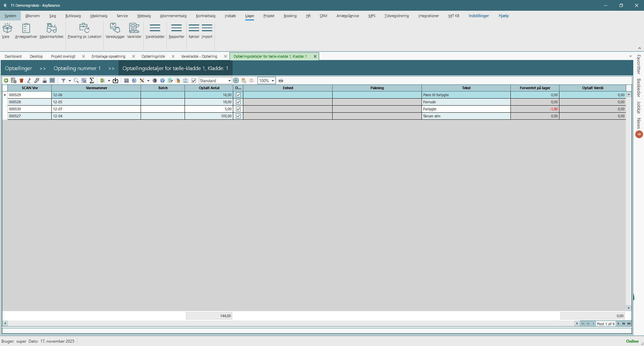Click the sigma sum icon
This screenshot has width=644, height=346.
pos(92,80)
